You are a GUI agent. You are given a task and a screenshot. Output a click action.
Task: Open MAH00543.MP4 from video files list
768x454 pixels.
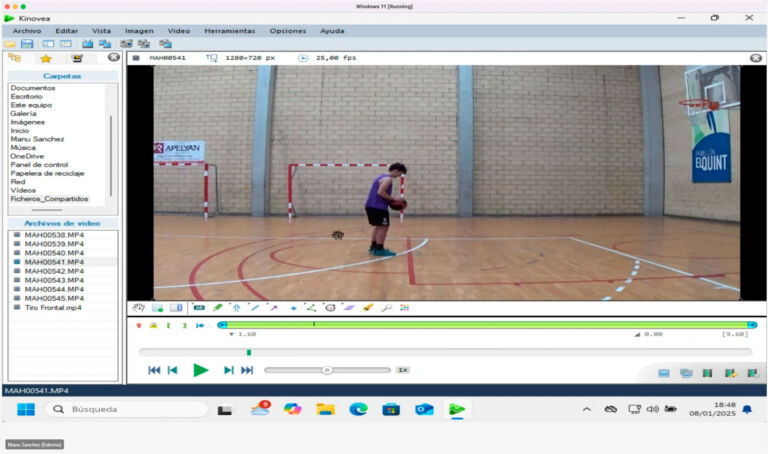54,280
